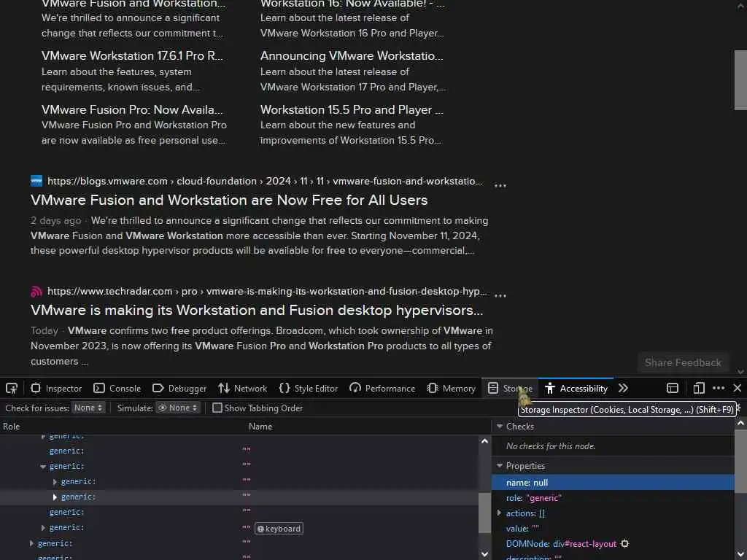Click the "No checks for this node." text
This screenshot has height=560, width=747.
tap(551, 446)
